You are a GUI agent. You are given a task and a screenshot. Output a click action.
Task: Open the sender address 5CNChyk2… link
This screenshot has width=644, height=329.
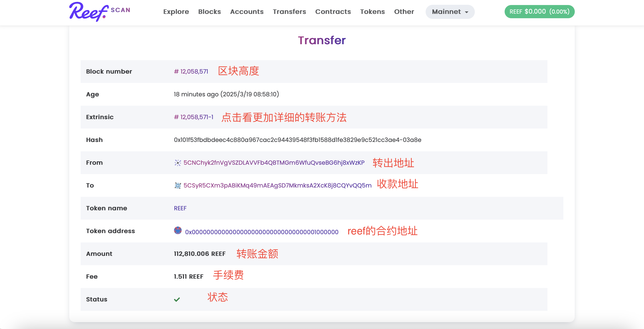point(274,163)
